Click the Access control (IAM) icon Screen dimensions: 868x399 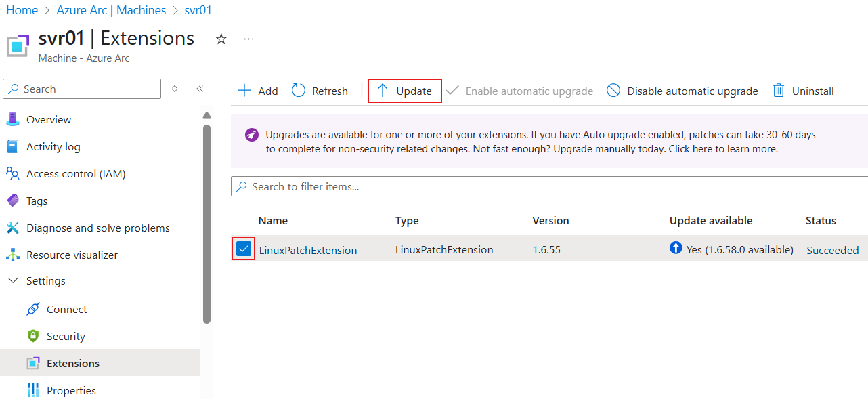[13, 173]
